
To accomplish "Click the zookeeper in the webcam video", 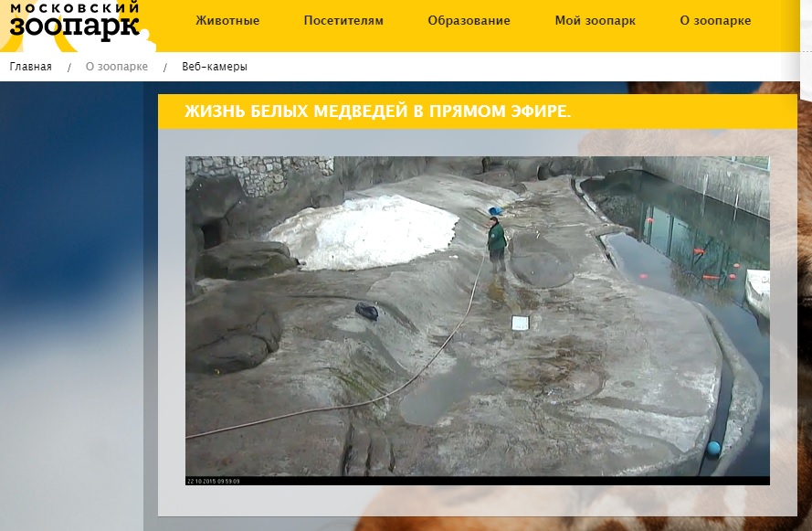I will pyautogui.click(x=496, y=243).
